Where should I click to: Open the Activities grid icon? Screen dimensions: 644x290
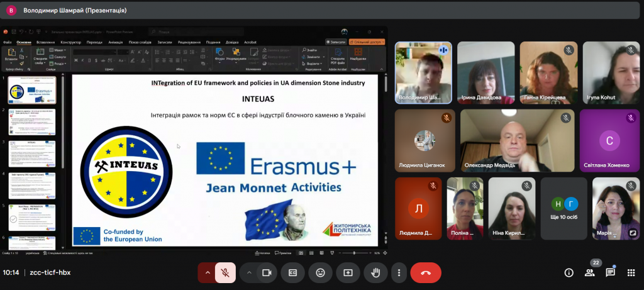click(x=631, y=273)
